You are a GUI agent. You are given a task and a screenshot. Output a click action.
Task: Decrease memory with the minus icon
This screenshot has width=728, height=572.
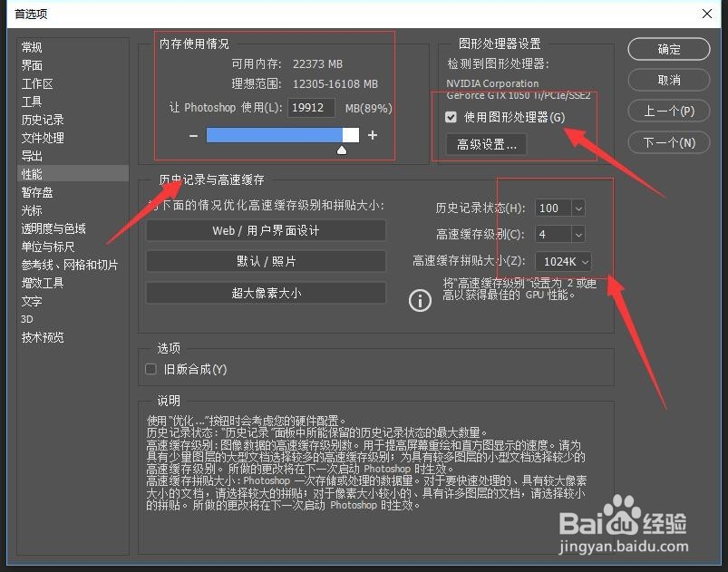pos(194,136)
